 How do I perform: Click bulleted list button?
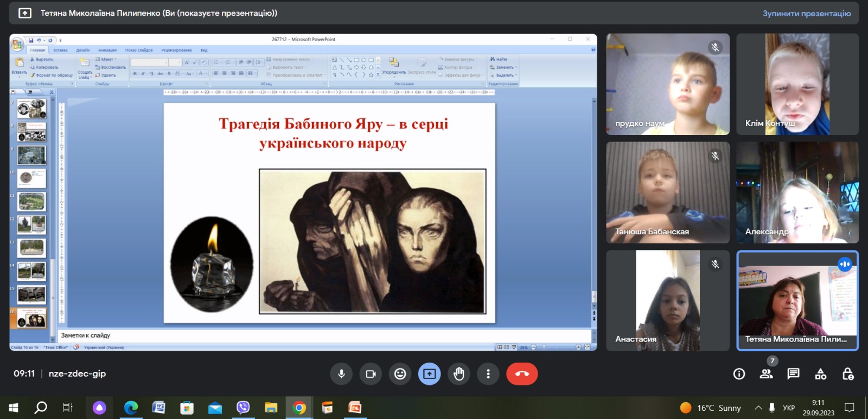pyautogui.click(x=217, y=62)
